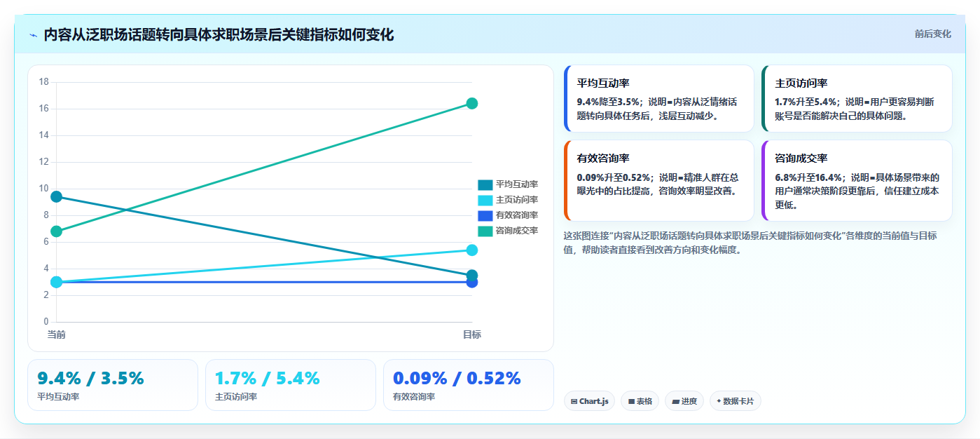Image resolution: width=980 pixels, height=439 pixels.
Task: Select the cyan 主页访问率 point at 当前
Action: pos(57,282)
